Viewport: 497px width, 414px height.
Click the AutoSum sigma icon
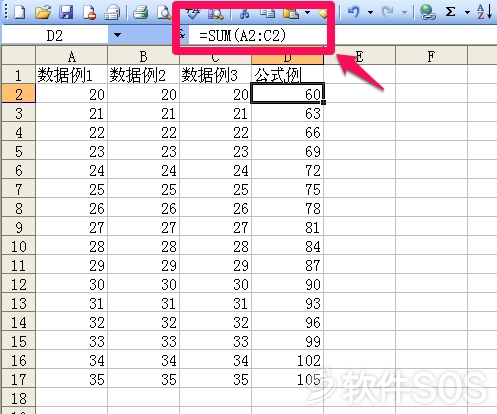click(450, 12)
